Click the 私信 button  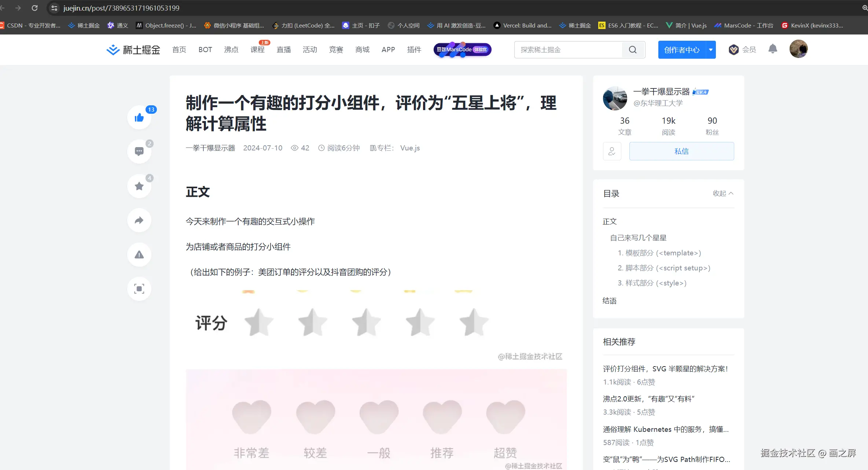point(681,151)
